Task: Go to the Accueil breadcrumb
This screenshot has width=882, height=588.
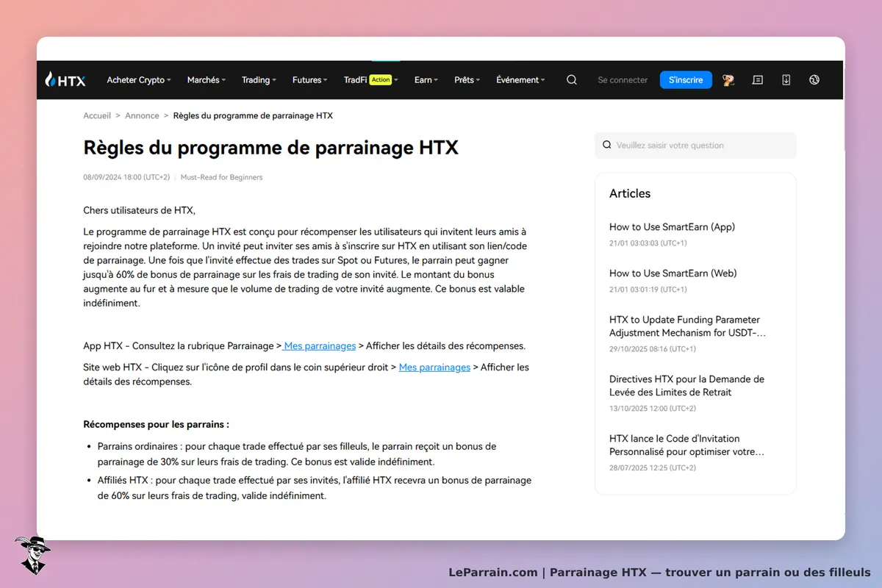Action: 97,116
